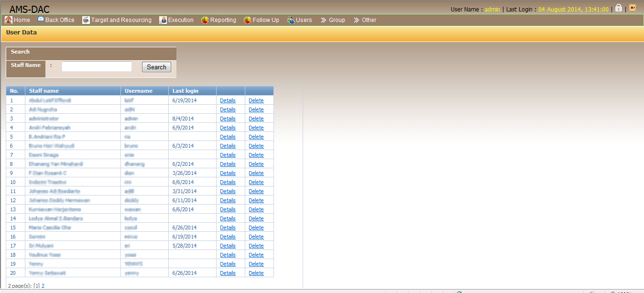This screenshot has width=644, height=293.
Task: Delete the row 10 staff entry
Action: [256, 182]
